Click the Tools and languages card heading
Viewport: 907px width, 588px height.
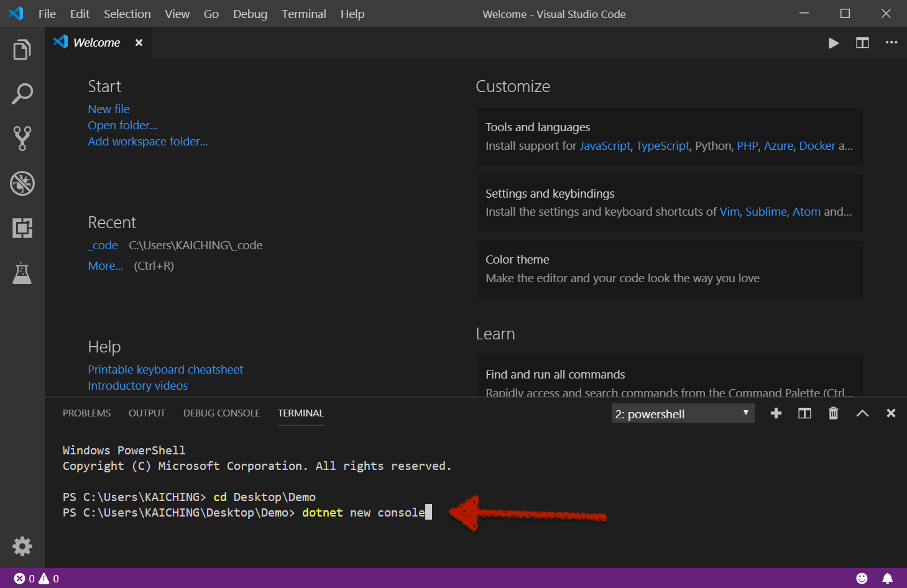[538, 127]
